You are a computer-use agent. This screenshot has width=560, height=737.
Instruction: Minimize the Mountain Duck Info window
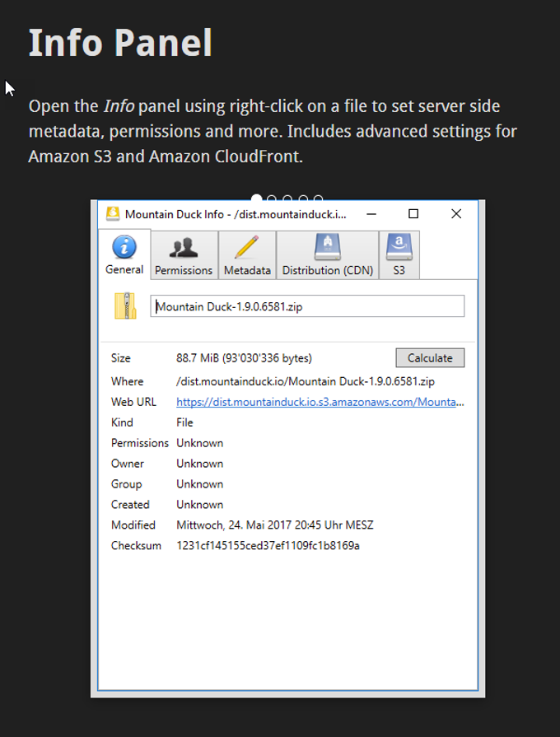tap(371, 214)
